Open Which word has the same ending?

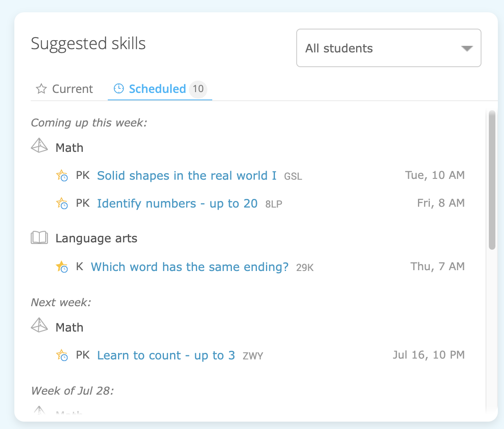tap(190, 267)
